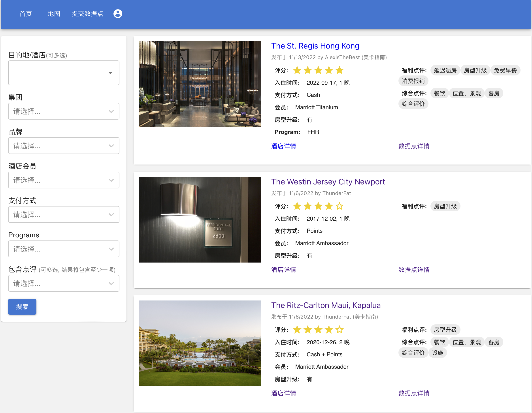Viewport: 532px width, 413px height.
Task: Click the 房型升级 tag on Ritz-Carlton card
Action: [445, 330]
